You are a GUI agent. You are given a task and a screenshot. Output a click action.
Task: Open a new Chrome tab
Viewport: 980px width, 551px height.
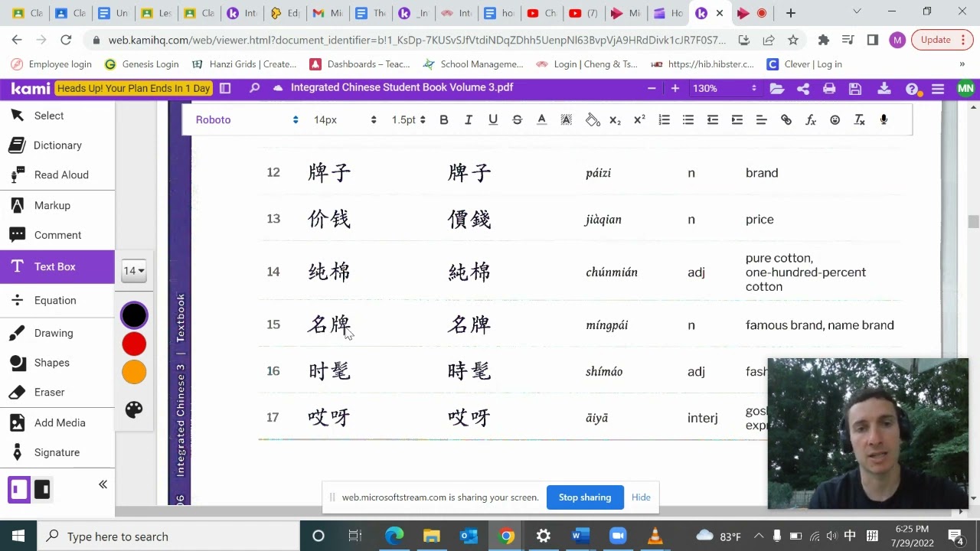[791, 13]
